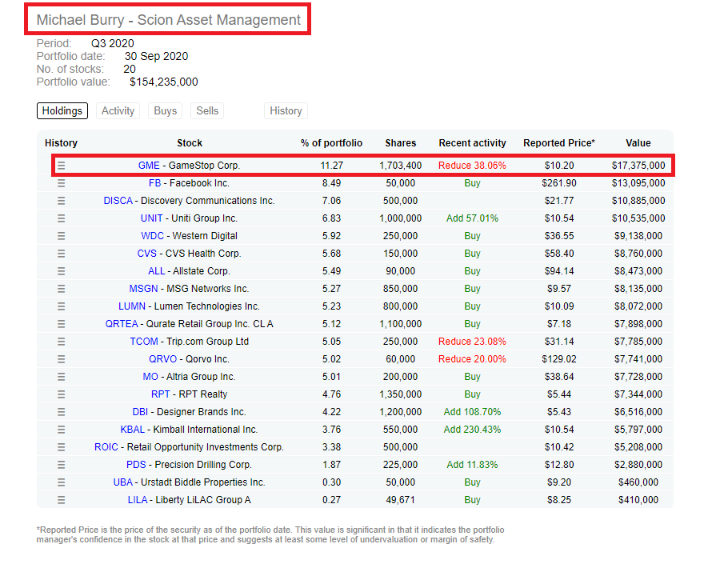Open history icon for RPT Realty row
Image resolution: width=728 pixels, height=572 pixels.
pyautogui.click(x=62, y=394)
